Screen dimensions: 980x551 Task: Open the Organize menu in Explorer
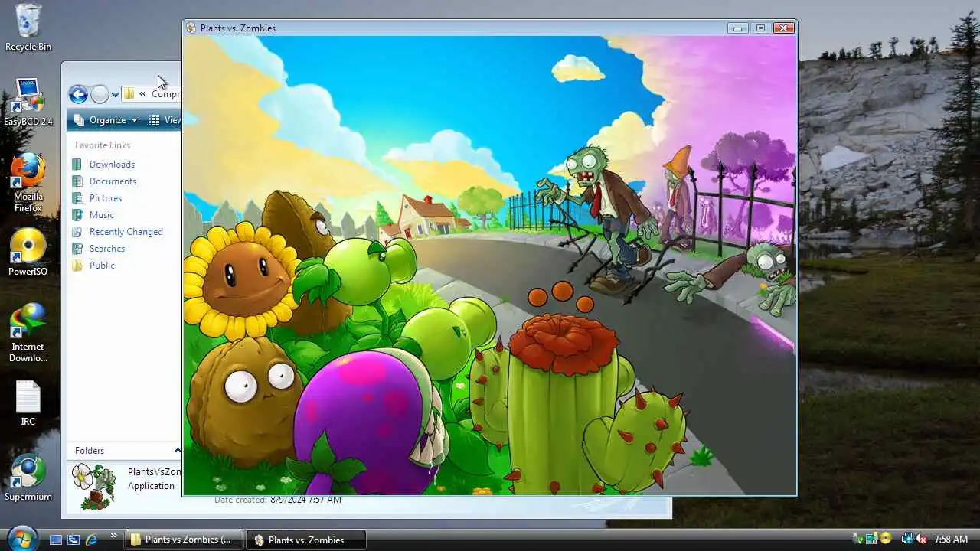tap(106, 120)
